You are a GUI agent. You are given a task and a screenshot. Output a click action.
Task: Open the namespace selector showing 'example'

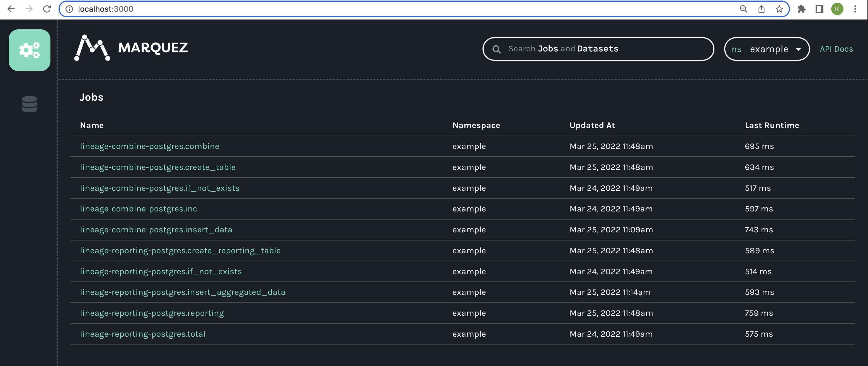pyautogui.click(x=767, y=49)
